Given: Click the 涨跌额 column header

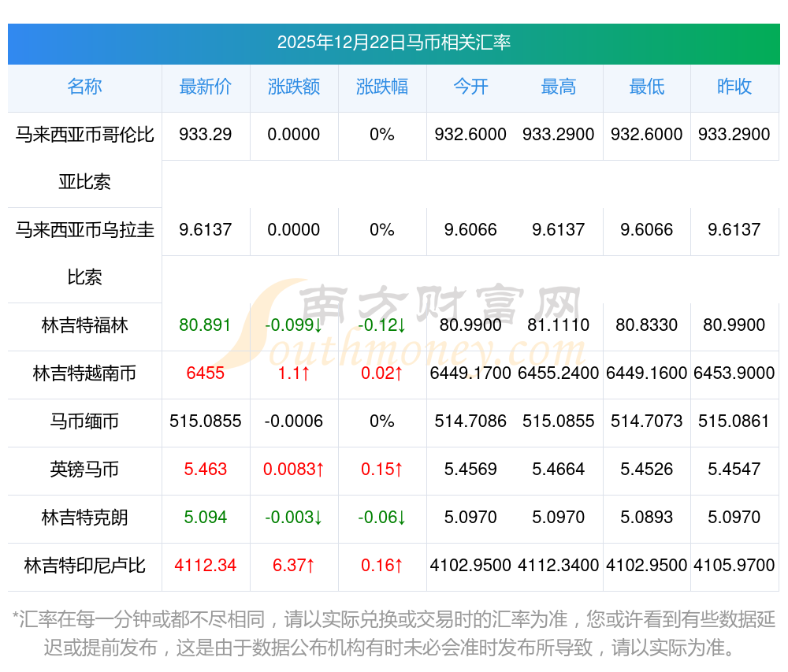Looking at the screenshot, I should click(x=293, y=87).
